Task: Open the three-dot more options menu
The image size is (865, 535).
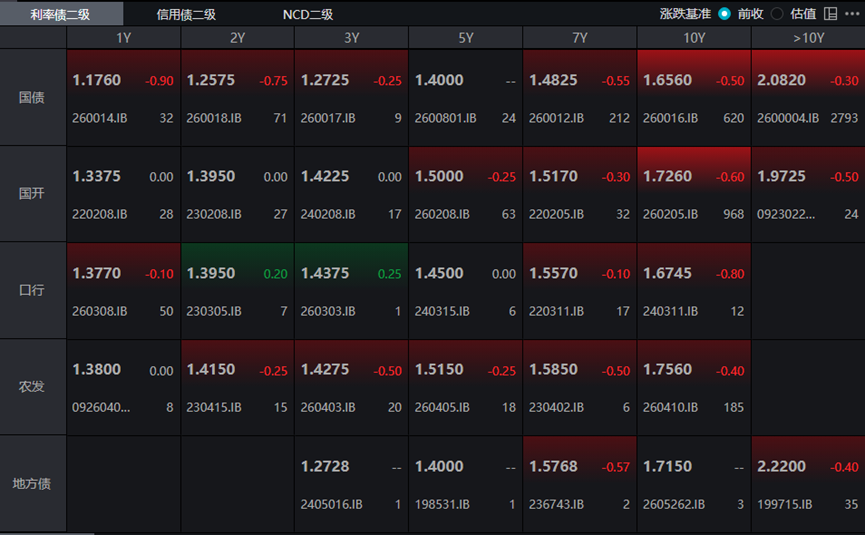Action: 852,14
